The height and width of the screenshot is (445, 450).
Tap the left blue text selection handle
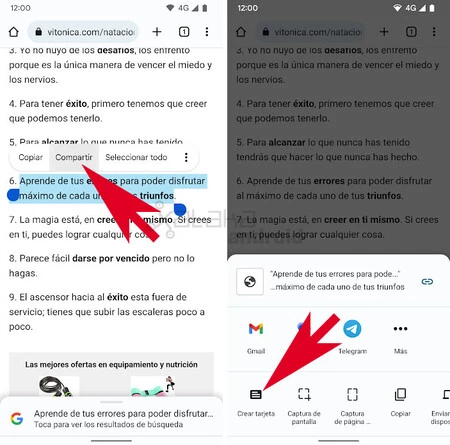(x=13, y=195)
